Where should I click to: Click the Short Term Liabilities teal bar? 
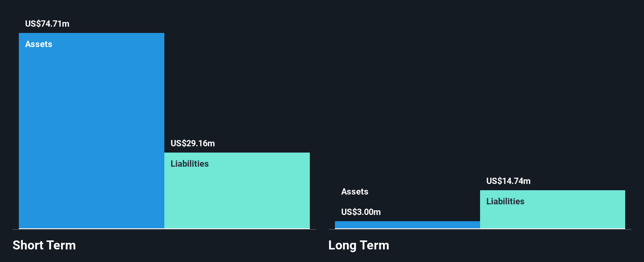[x=237, y=190]
